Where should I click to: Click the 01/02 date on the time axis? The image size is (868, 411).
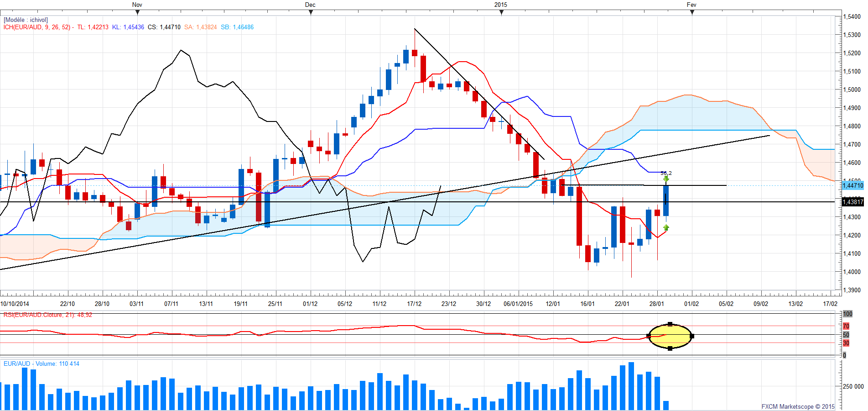click(691, 304)
